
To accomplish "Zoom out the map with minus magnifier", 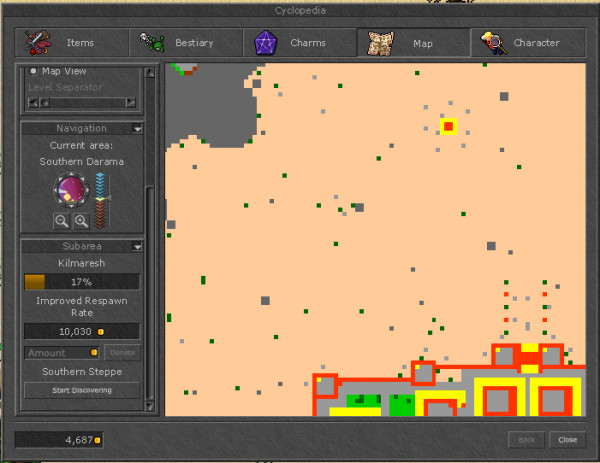I will click(x=61, y=221).
